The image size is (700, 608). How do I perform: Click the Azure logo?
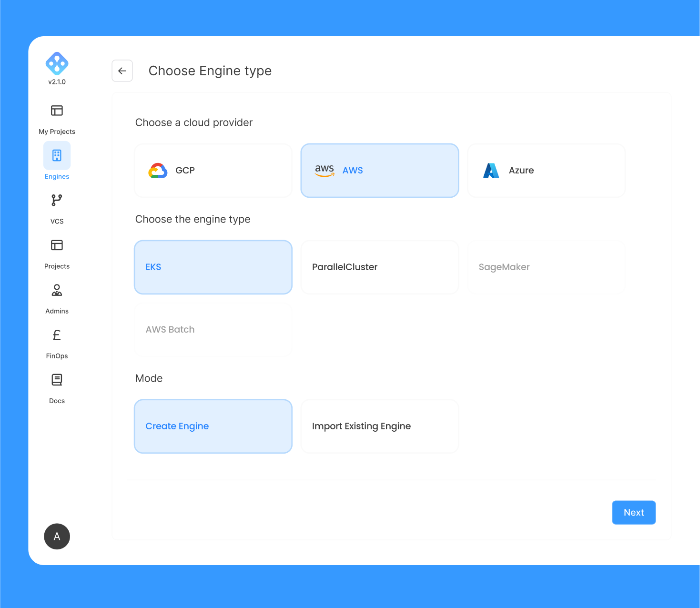491,171
